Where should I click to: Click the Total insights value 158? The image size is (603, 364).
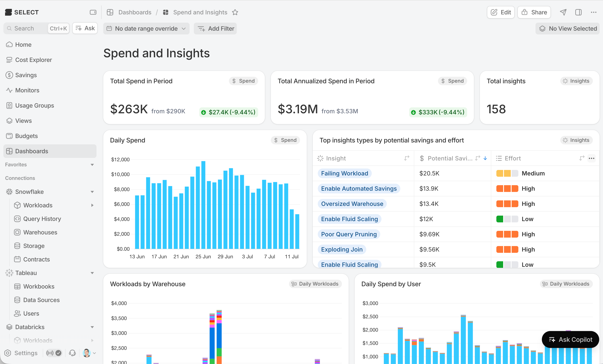496,109
